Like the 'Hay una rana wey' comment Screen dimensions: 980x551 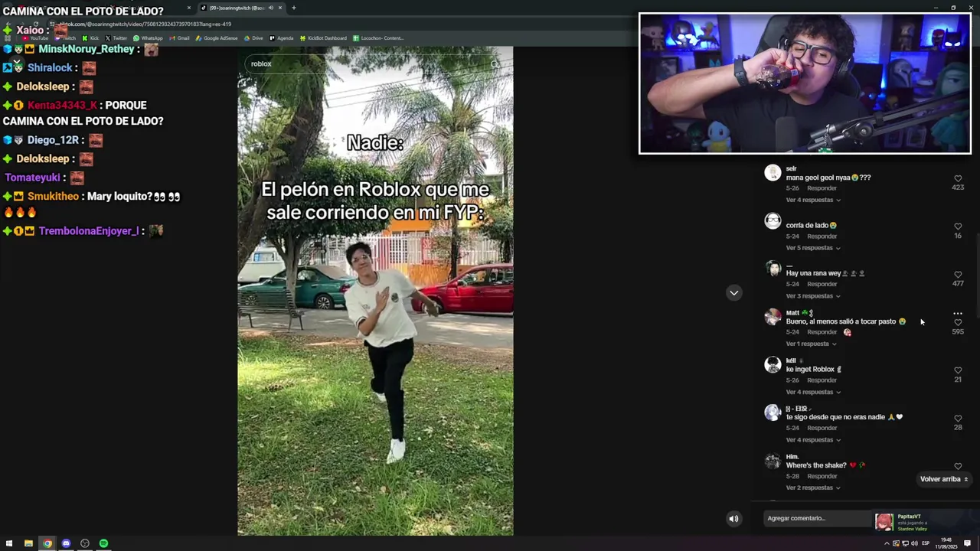click(x=958, y=275)
